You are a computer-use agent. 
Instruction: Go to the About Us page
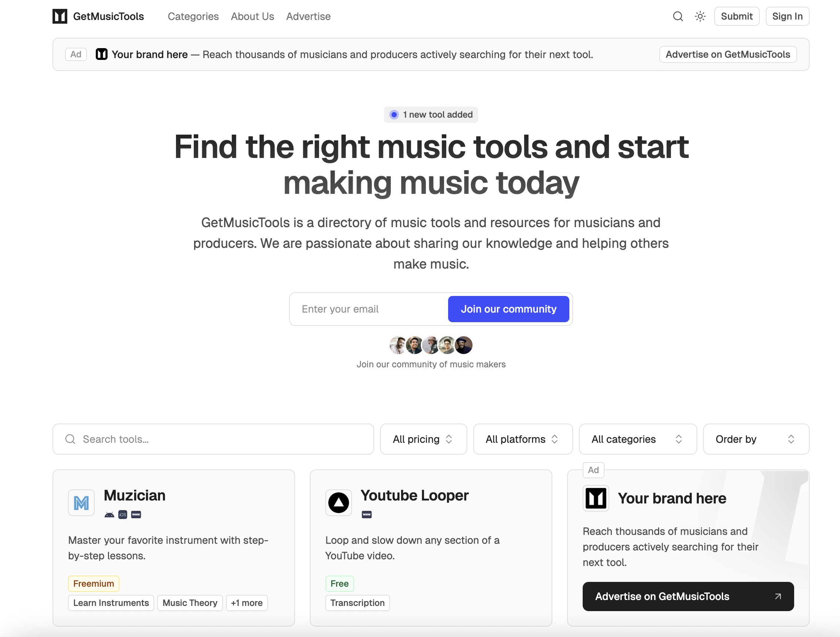[252, 16]
